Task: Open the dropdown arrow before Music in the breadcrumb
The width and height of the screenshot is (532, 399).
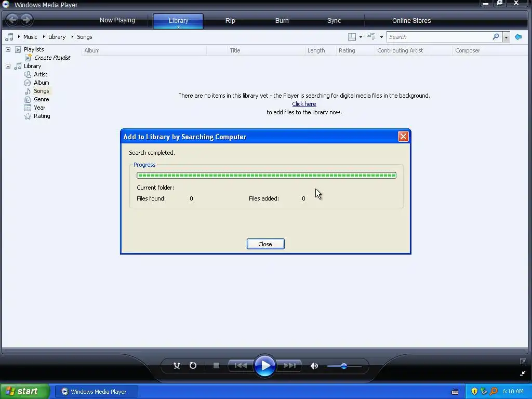Action: point(19,37)
